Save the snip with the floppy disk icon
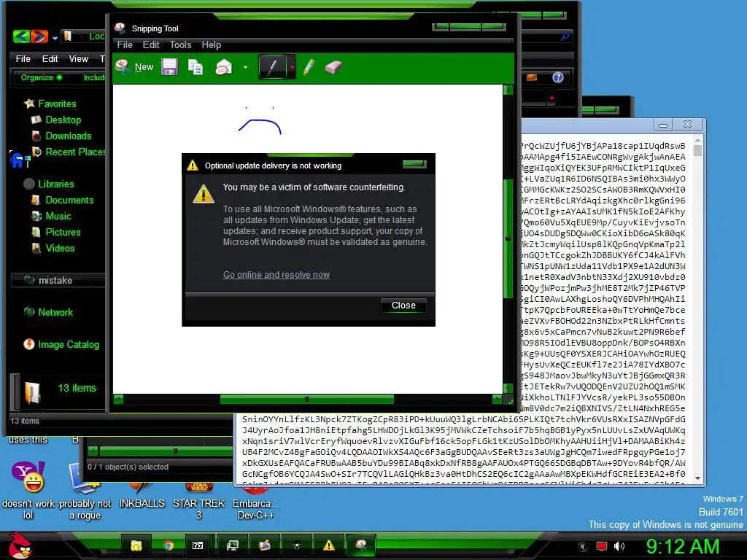Screen dimensions: 747x560 169,67
